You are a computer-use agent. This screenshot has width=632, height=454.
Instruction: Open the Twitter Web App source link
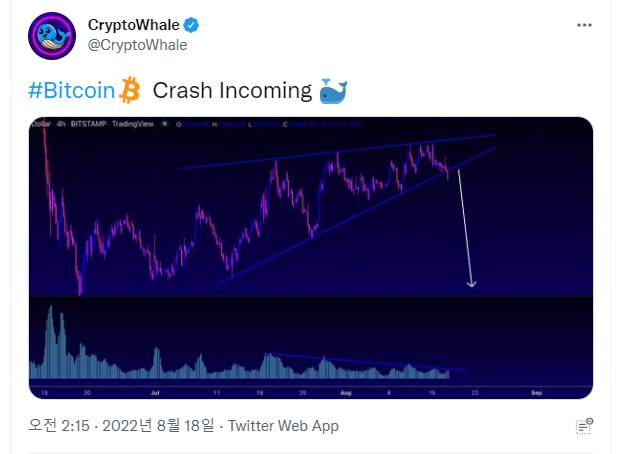(x=283, y=426)
